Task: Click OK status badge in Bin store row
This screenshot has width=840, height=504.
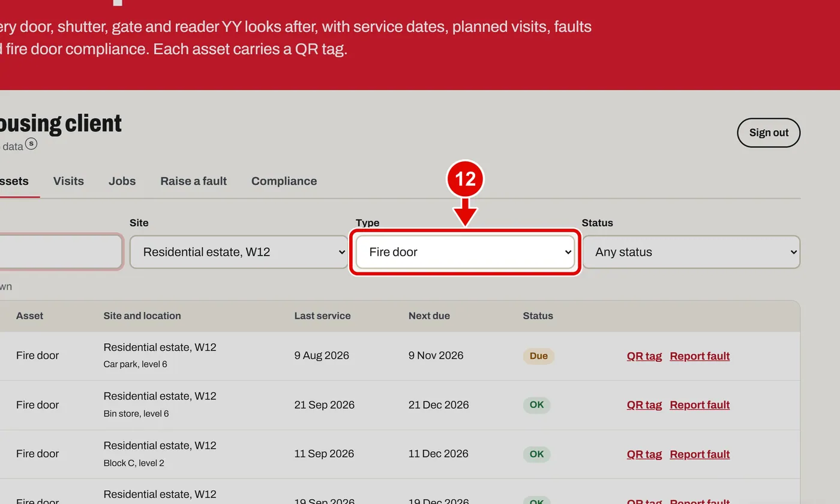Action: 536,405
